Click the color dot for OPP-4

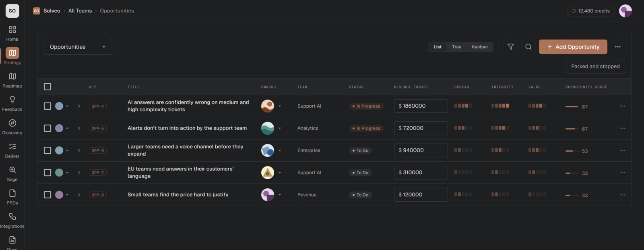pyautogui.click(x=59, y=106)
